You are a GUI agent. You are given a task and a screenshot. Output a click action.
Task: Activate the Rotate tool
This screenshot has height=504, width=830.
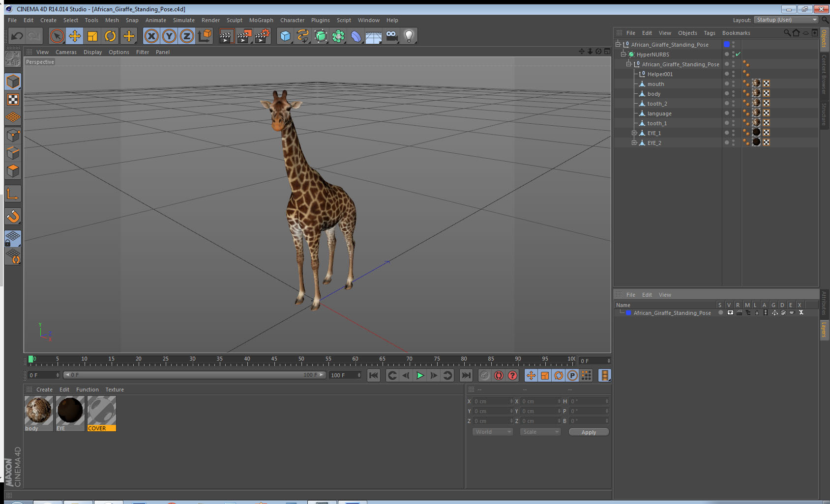point(111,36)
